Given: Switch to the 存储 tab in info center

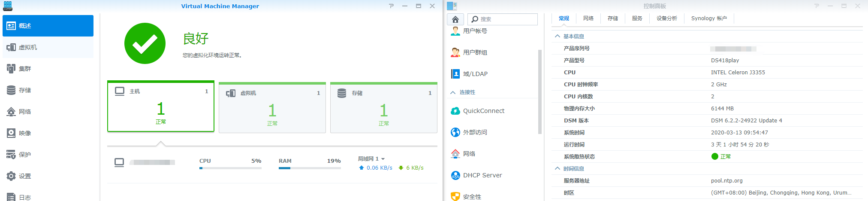Looking at the screenshot, I should (x=613, y=18).
